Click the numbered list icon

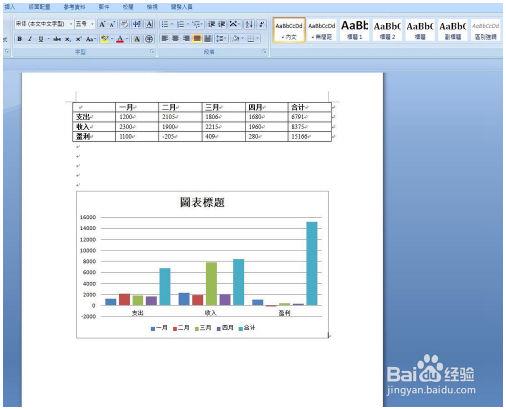pyautogui.click(x=180, y=24)
